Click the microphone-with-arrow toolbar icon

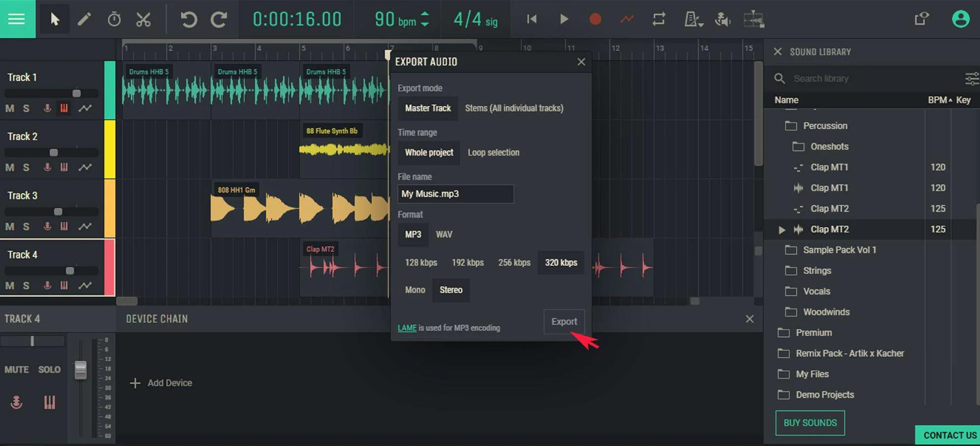[723, 19]
